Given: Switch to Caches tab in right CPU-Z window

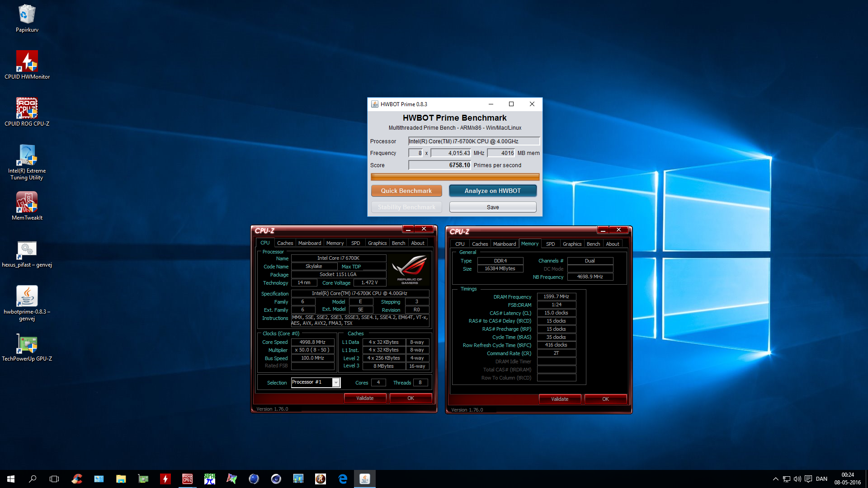Looking at the screenshot, I should pyautogui.click(x=480, y=244).
